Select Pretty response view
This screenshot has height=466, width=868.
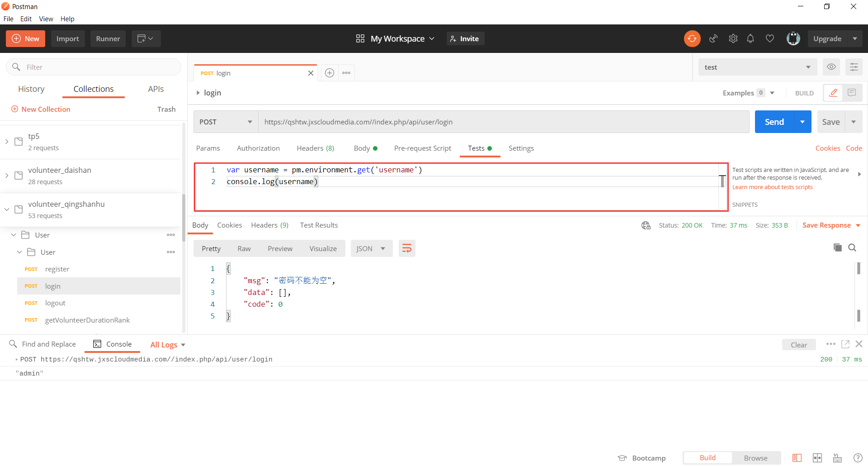[x=211, y=248]
